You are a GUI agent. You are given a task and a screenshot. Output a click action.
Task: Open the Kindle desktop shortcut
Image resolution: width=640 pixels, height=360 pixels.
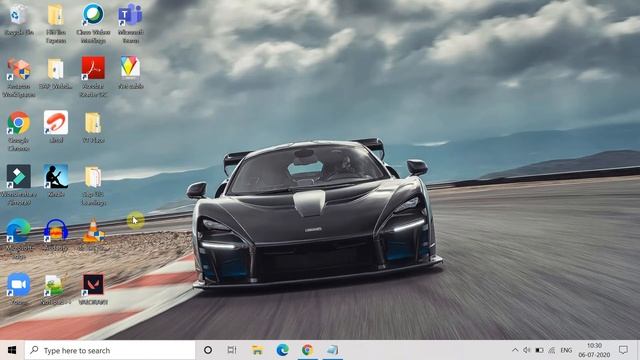(56, 181)
